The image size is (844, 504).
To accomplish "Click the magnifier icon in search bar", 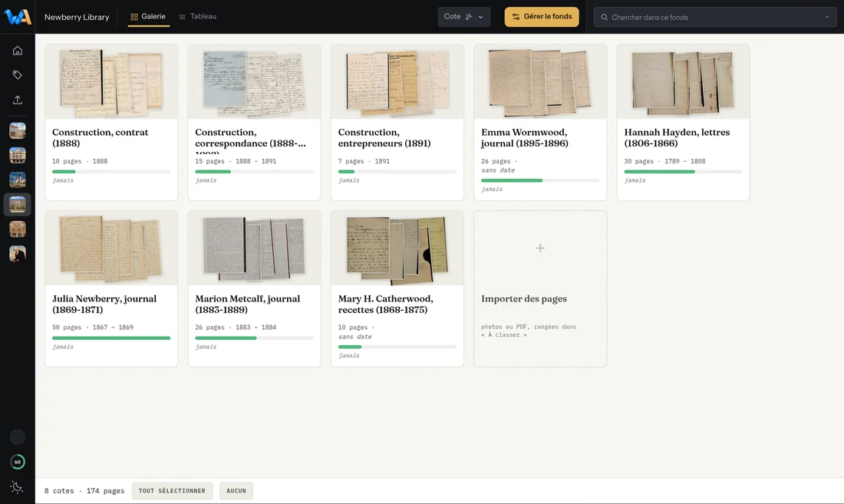I will point(605,17).
